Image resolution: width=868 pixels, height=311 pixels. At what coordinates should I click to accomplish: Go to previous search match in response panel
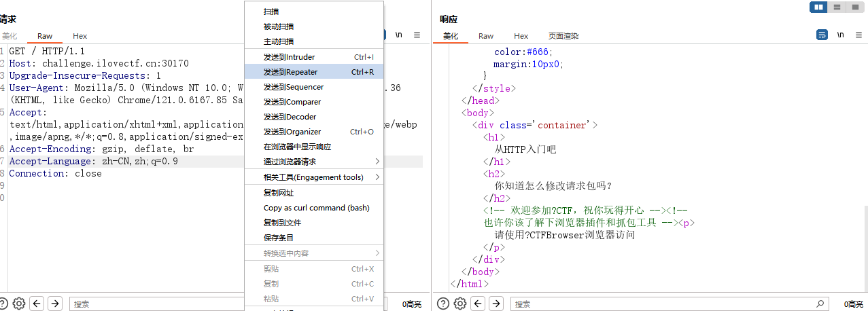(479, 304)
